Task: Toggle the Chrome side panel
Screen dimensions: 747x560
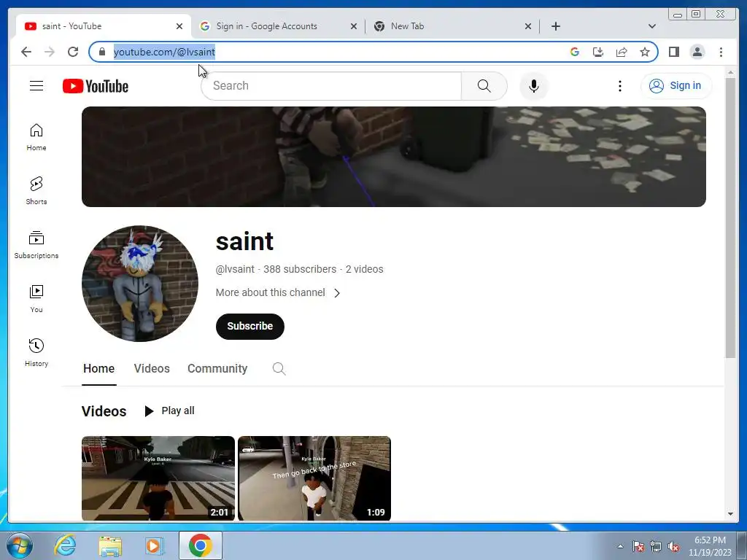Action: click(673, 52)
